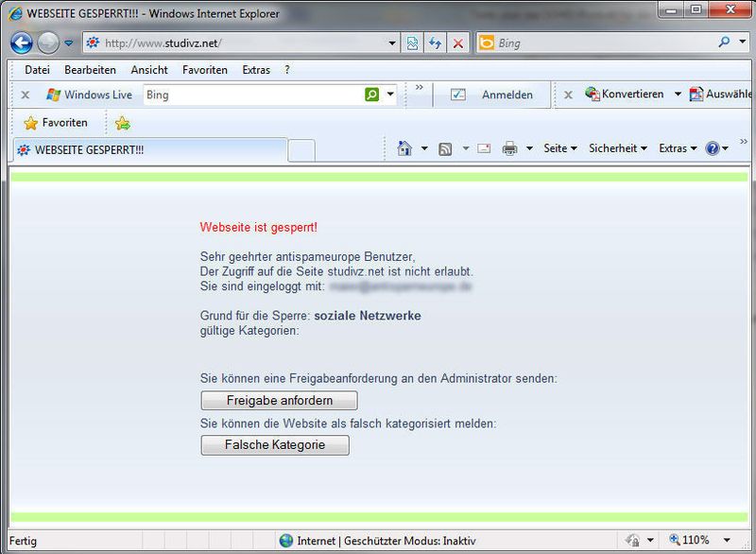This screenshot has width=756, height=554.
Task: Click the 'soziale Netzwerke' reason text
Action: tap(368, 316)
